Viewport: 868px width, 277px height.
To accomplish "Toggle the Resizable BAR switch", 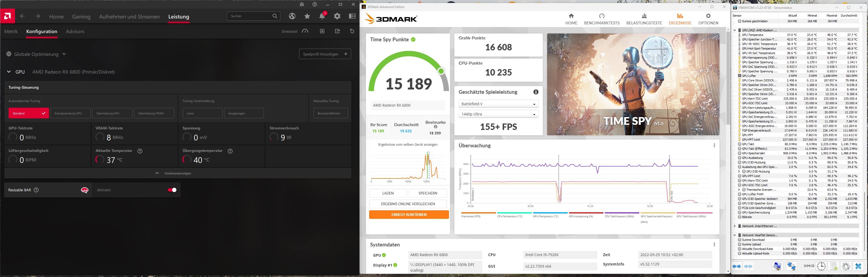I will (x=172, y=190).
